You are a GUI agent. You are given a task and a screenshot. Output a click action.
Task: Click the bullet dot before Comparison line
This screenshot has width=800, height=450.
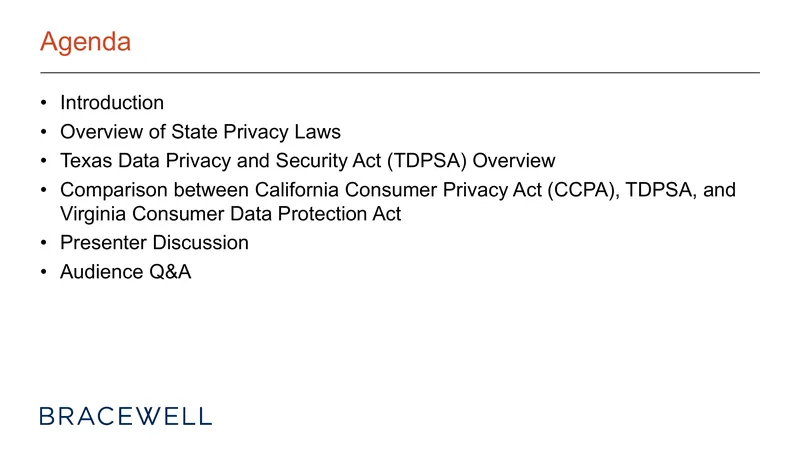[x=44, y=190]
